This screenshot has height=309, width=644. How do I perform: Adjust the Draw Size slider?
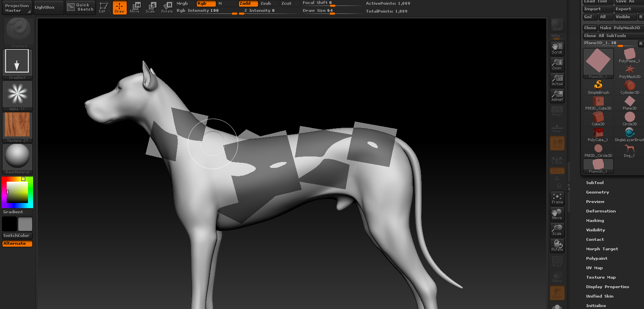coord(332,11)
